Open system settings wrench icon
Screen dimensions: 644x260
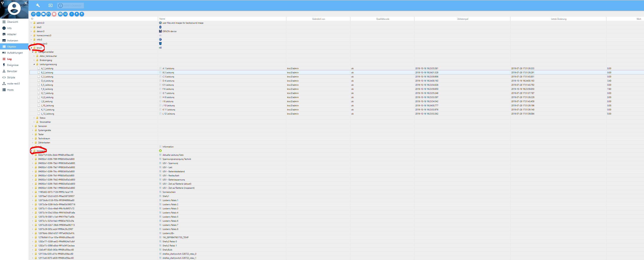(38, 5)
